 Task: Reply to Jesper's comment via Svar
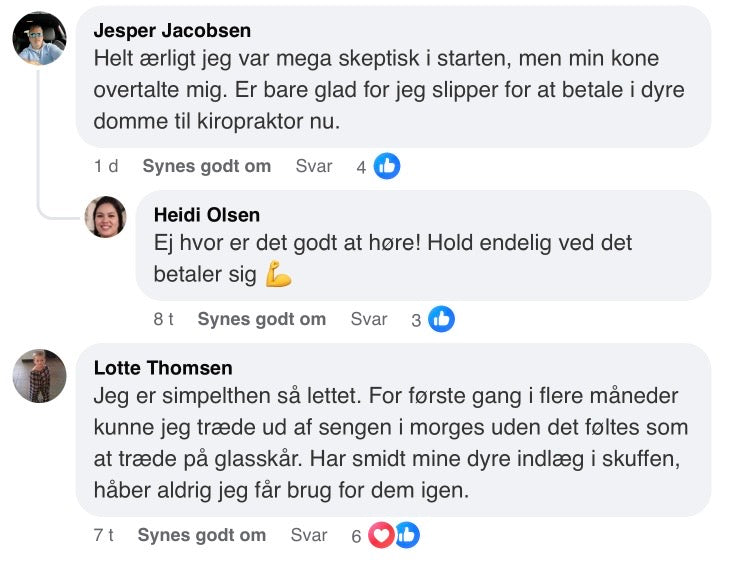tap(313, 166)
